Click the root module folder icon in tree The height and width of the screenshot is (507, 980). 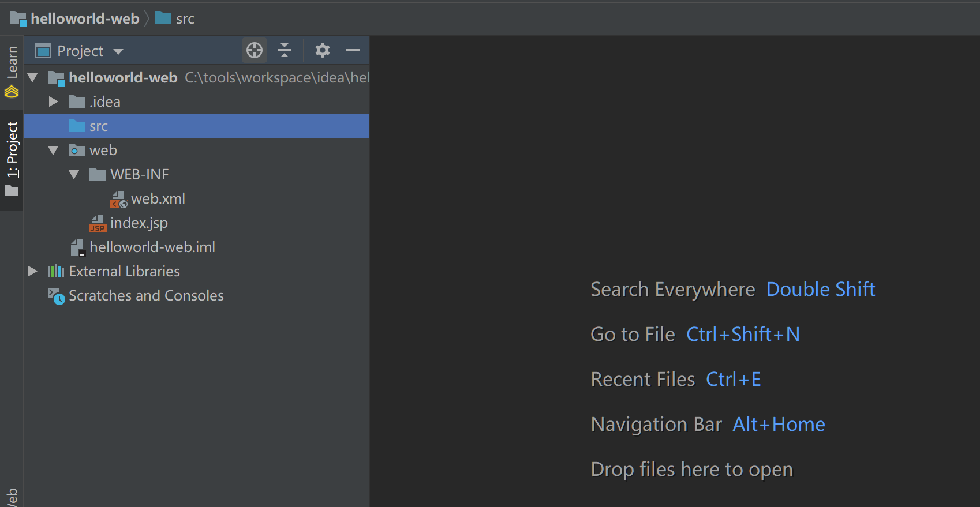56,78
